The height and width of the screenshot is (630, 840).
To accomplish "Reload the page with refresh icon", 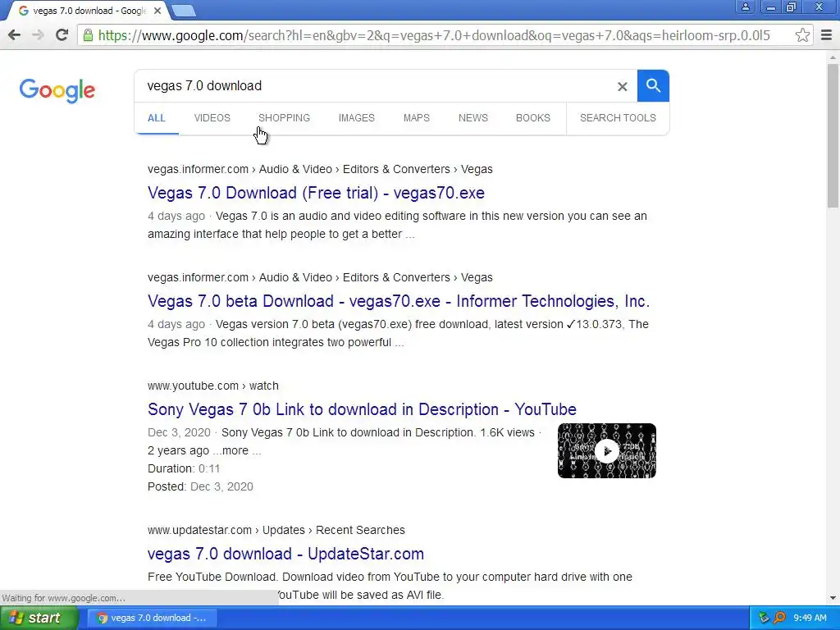I will click(x=62, y=35).
